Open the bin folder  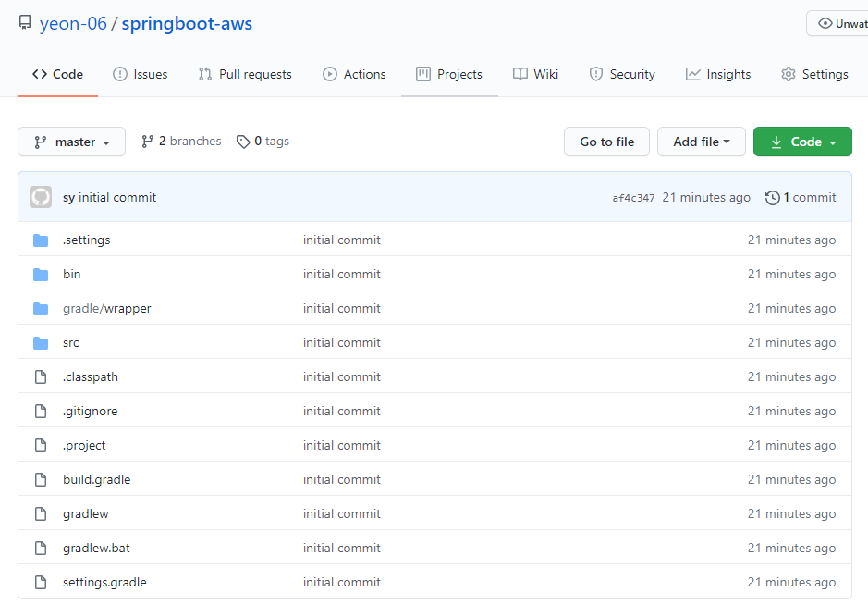(x=72, y=274)
